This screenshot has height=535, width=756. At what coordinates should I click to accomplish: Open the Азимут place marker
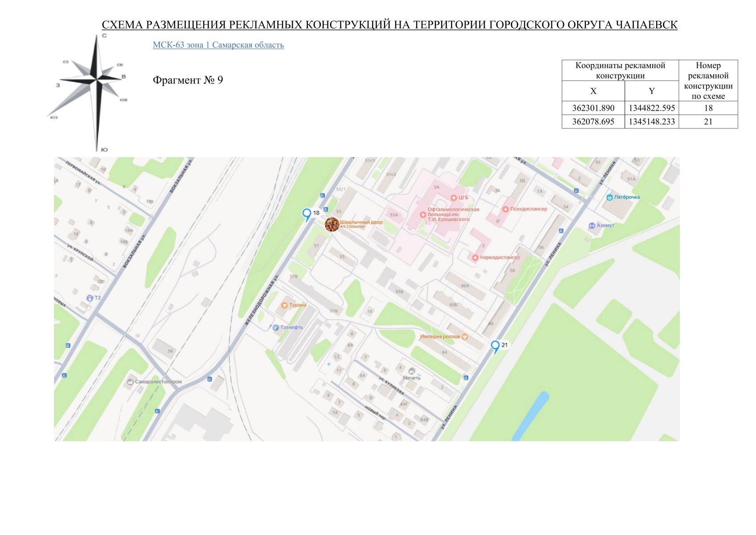point(592,226)
